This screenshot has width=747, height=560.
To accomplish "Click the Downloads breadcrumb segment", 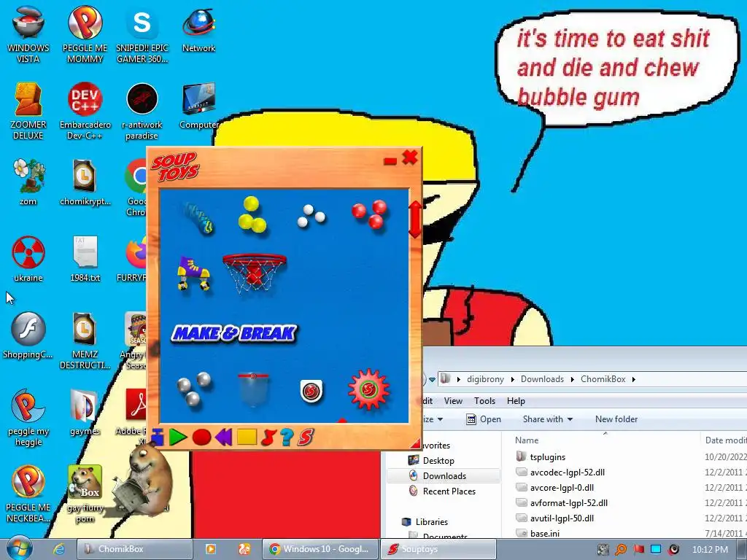I will click(542, 379).
